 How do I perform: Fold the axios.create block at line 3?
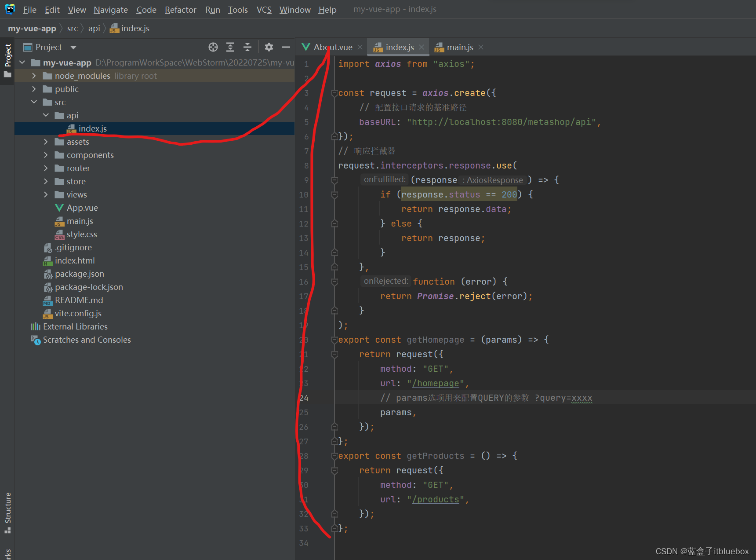point(334,93)
